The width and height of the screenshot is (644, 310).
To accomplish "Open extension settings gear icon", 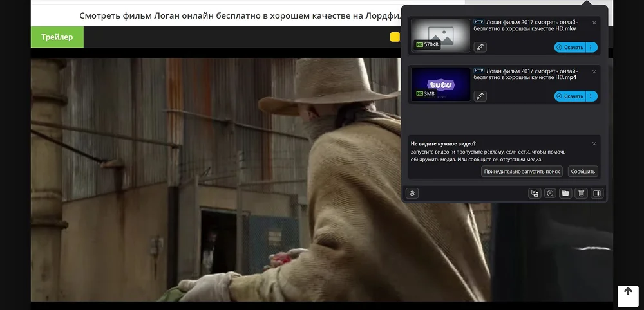I will click(412, 193).
